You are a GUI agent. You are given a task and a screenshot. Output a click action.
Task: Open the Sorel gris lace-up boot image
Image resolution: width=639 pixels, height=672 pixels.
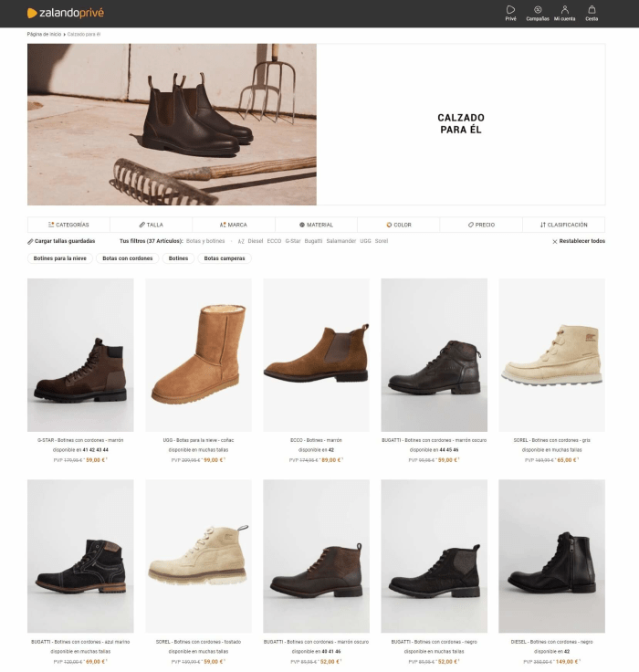552,355
